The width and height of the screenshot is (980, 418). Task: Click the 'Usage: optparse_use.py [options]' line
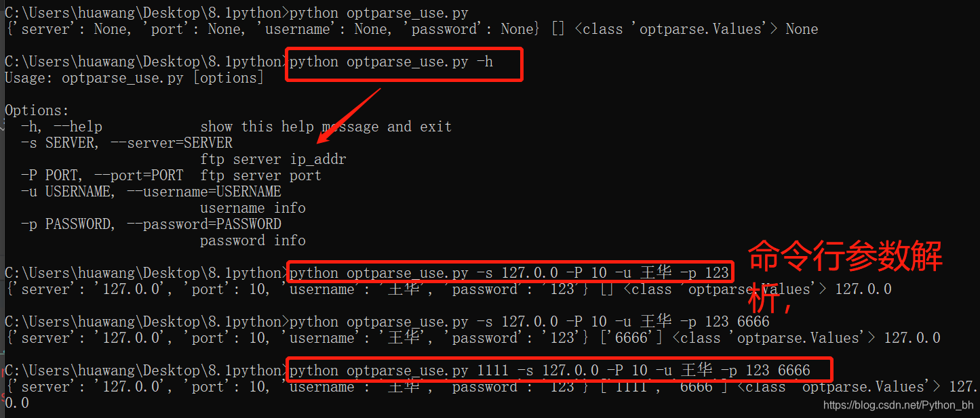click(x=134, y=78)
